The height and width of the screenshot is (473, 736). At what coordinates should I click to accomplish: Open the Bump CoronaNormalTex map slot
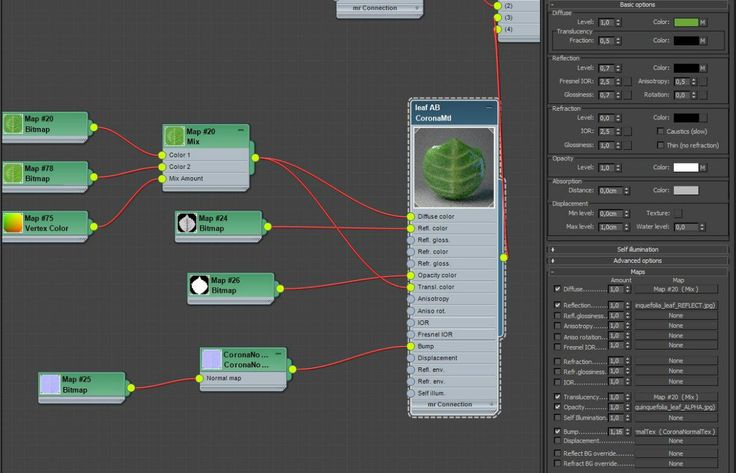(x=675, y=431)
